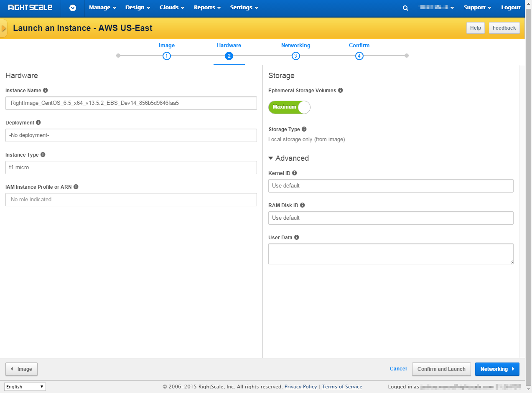Open the Instance Type t1.micro dropdown
Screen dimensions: 532x393
pos(131,167)
